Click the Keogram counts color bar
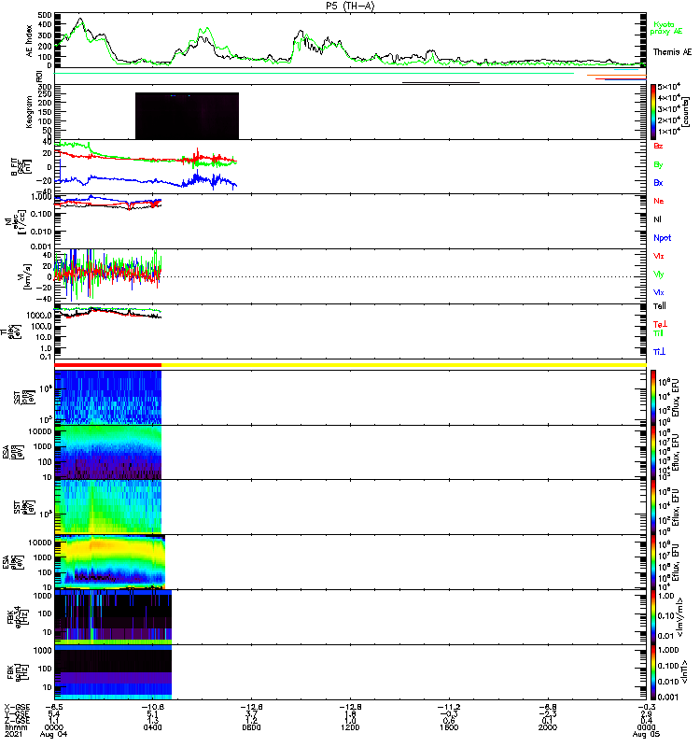 tap(653, 112)
